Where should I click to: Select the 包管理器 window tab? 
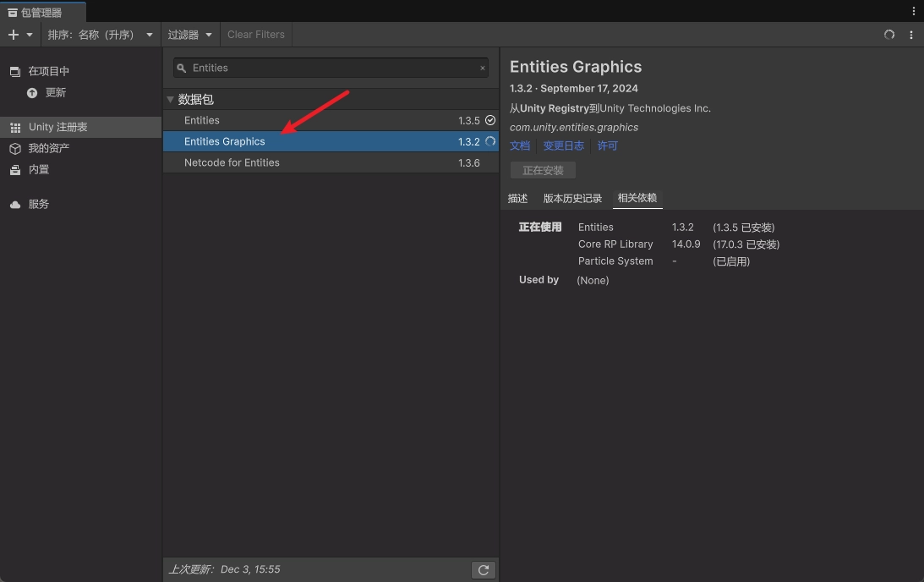pyautogui.click(x=42, y=13)
